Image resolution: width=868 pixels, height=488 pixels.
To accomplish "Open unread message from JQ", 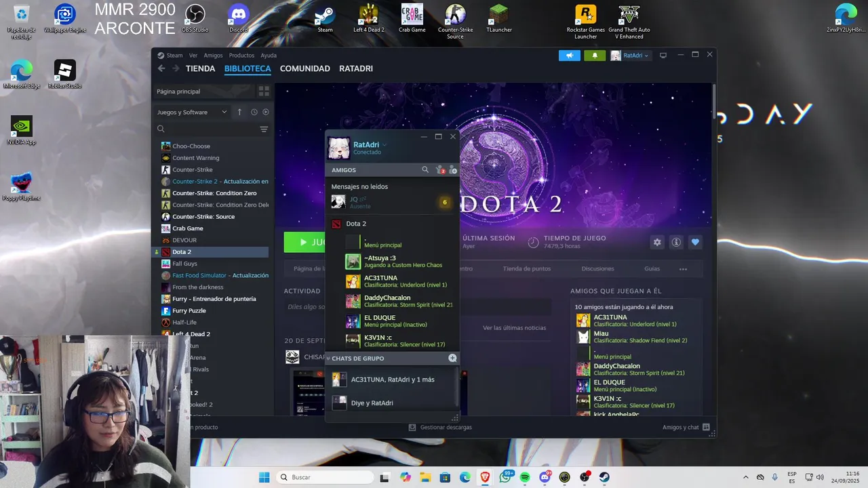I will tap(392, 202).
